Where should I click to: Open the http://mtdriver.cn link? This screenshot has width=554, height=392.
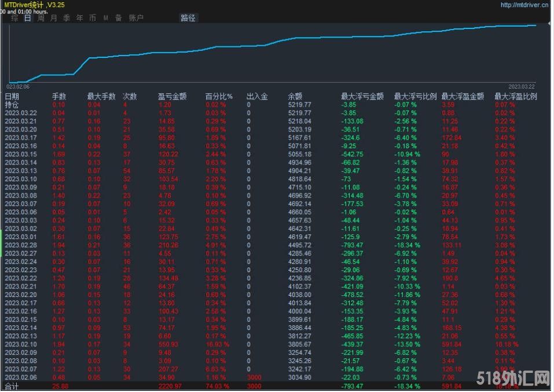click(524, 5)
